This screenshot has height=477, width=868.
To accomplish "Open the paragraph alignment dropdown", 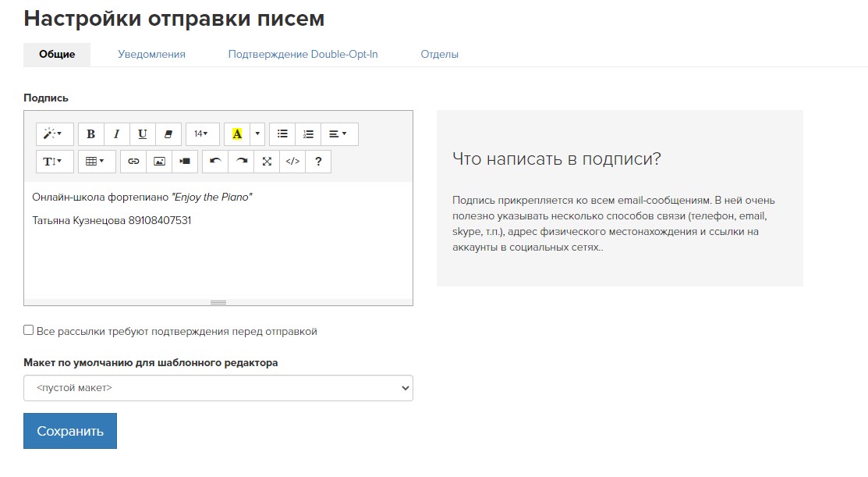I will coord(339,134).
